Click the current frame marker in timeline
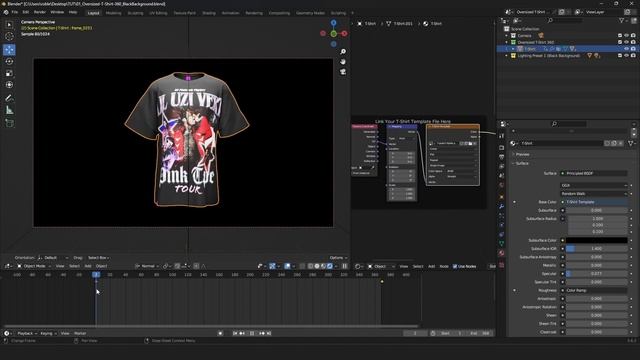640x360 pixels. coord(96,275)
